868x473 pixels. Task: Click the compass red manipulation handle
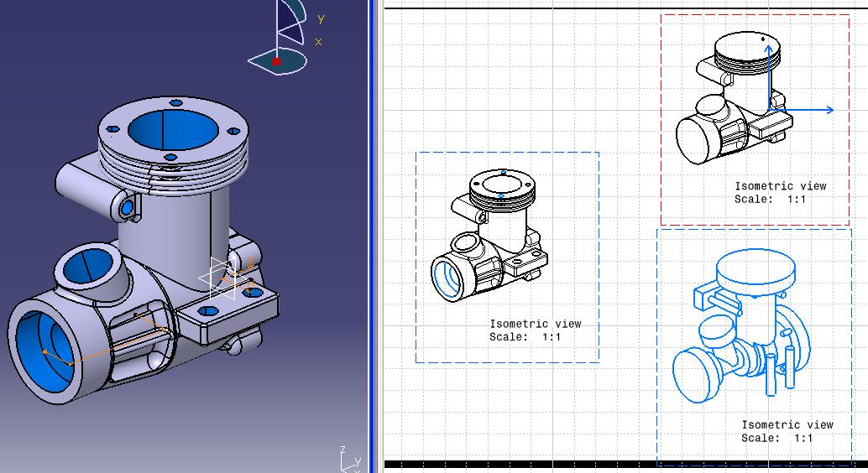tap(276, 61)
